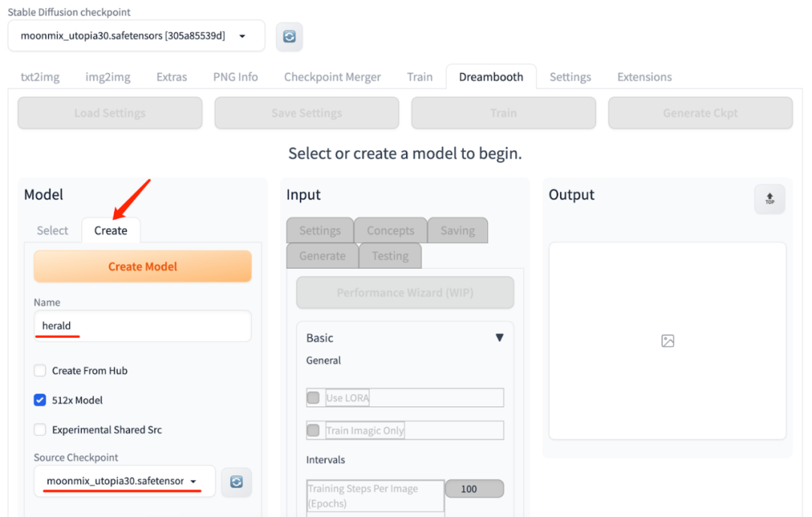Viewport: 812px width, 517px height.
Task: Refresh the Stable Diffusion checkpoint list
Action: (x=289, y=36)
